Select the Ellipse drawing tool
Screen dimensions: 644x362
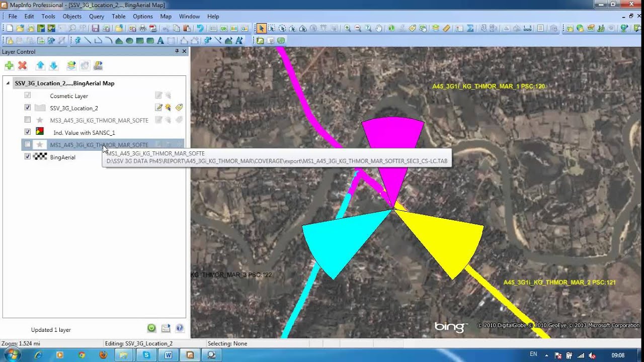click(x=129, y=41)
